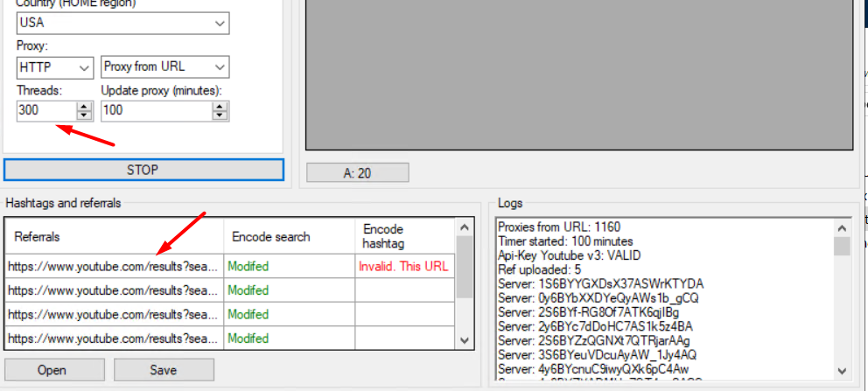The height and width of the screenshot is (391, 868).
Task: Decrease Threads value with down arrow
Action: (84, 115)
